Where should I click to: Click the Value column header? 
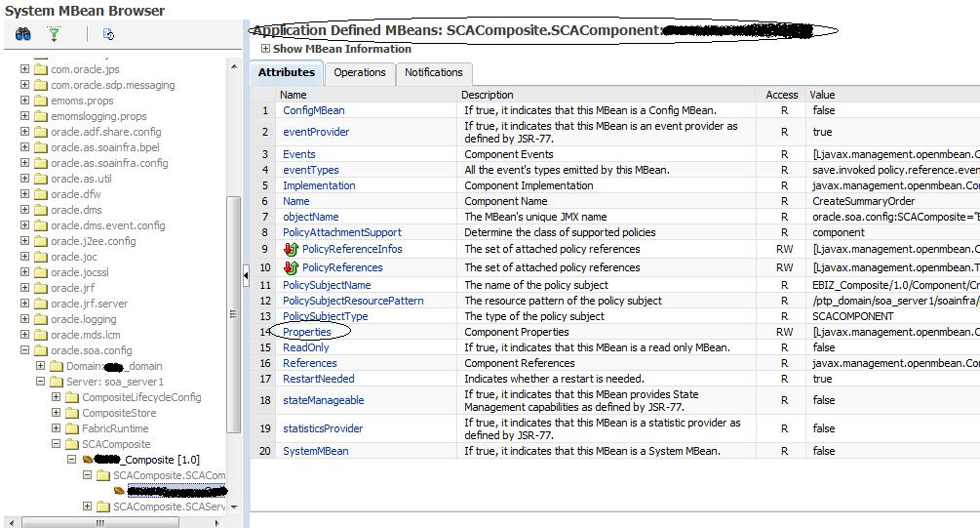(x=822, y=95)
